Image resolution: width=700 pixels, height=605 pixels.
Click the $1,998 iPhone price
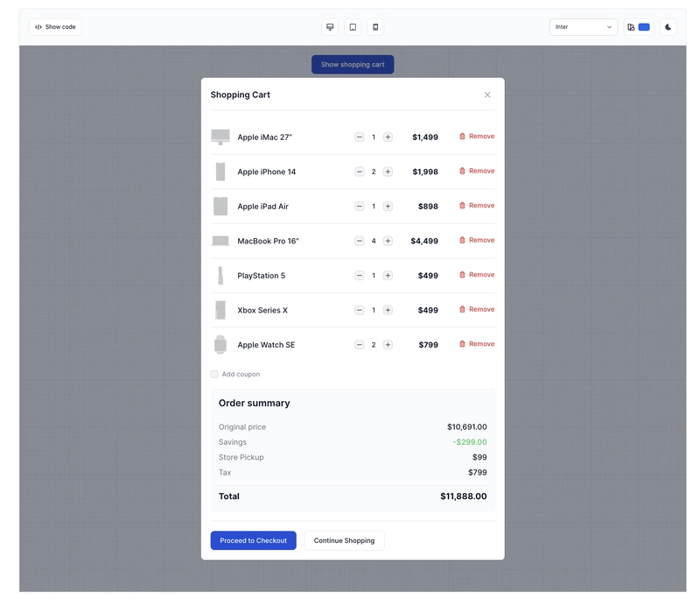click(425, 172)
